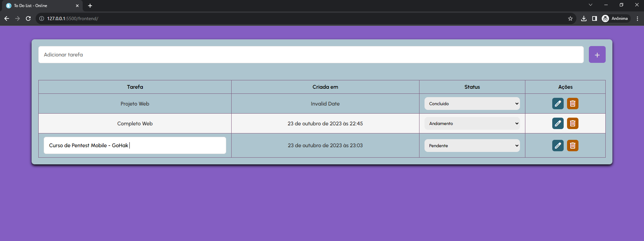
Task: Delete the Completo Web task
Action: coord(572,123)
